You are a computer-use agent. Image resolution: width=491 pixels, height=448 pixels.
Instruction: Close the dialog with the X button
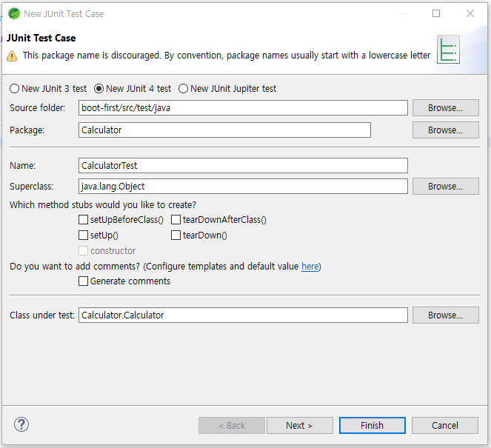click(x=470, y=13)
